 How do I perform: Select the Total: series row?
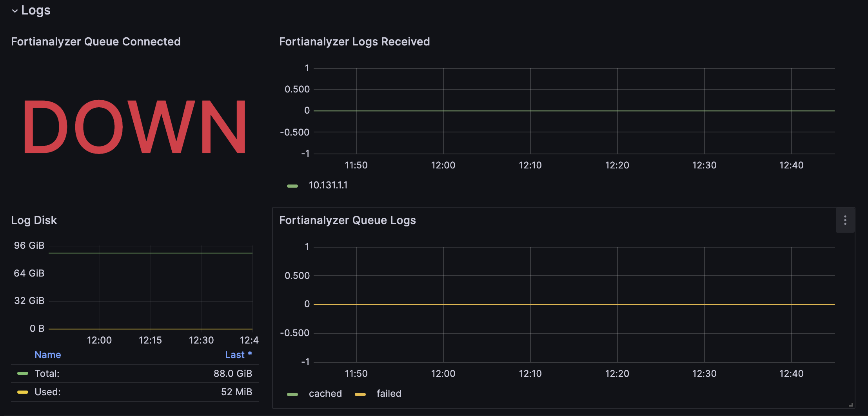click(x=135, y=373)
